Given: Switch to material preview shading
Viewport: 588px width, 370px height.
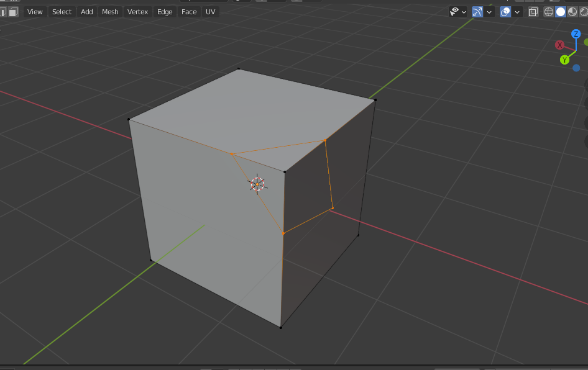Looking at the screenshot, I should (x=572, y=12).
